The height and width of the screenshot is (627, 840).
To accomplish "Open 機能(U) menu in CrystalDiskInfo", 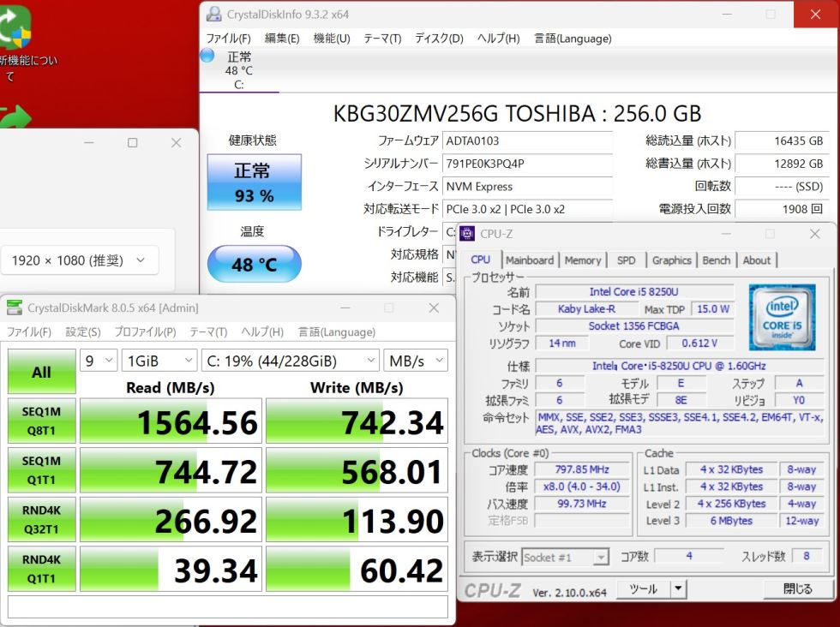I will coord(332,38).
